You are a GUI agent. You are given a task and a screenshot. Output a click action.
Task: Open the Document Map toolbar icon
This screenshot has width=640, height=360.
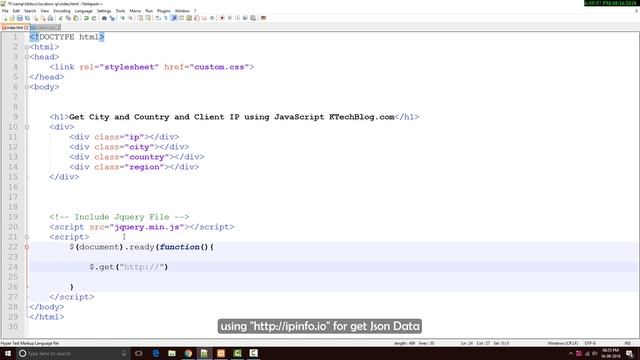[x=189, y=18]
